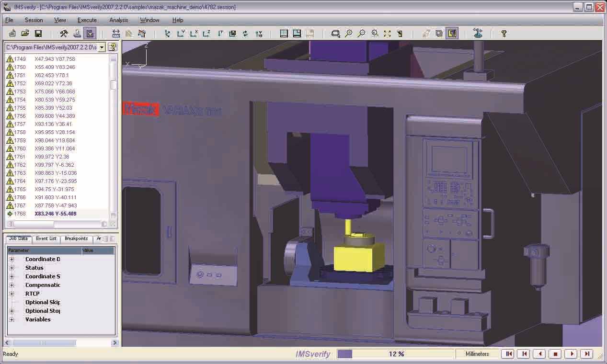The height and width of the screenshot is (364, 607).
Task: Open the View menu
Action: (x=60, y=20)
